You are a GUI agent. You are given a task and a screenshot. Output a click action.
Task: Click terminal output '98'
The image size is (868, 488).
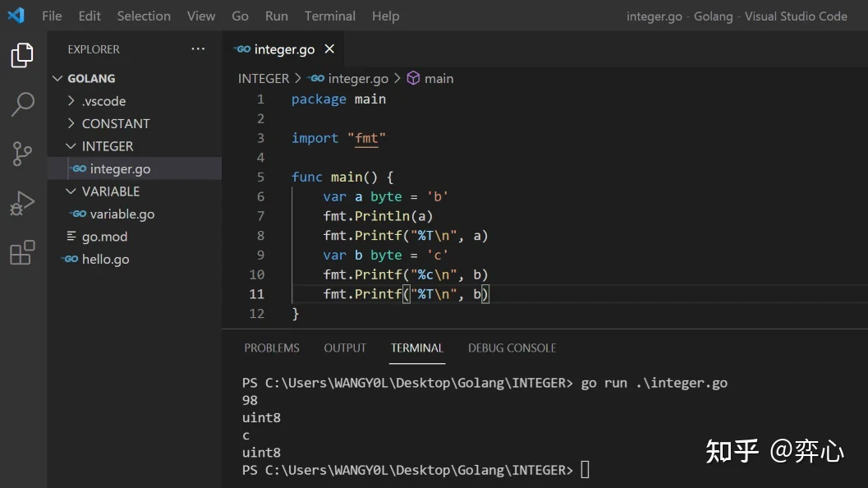pos(250,400)
